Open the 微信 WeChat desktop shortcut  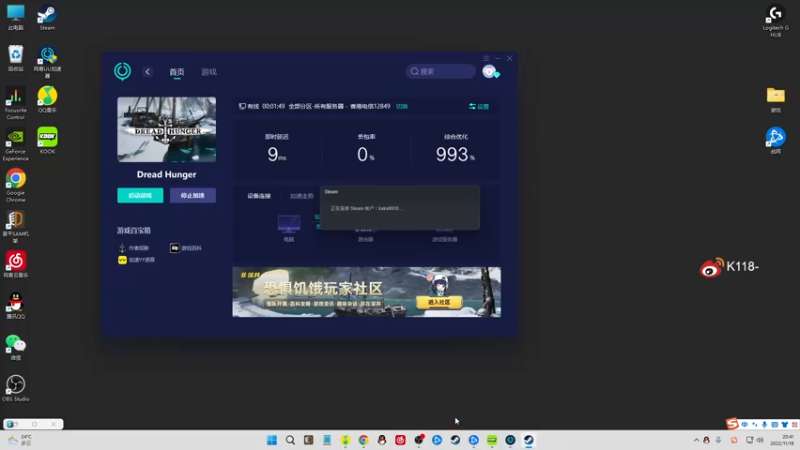16,347
